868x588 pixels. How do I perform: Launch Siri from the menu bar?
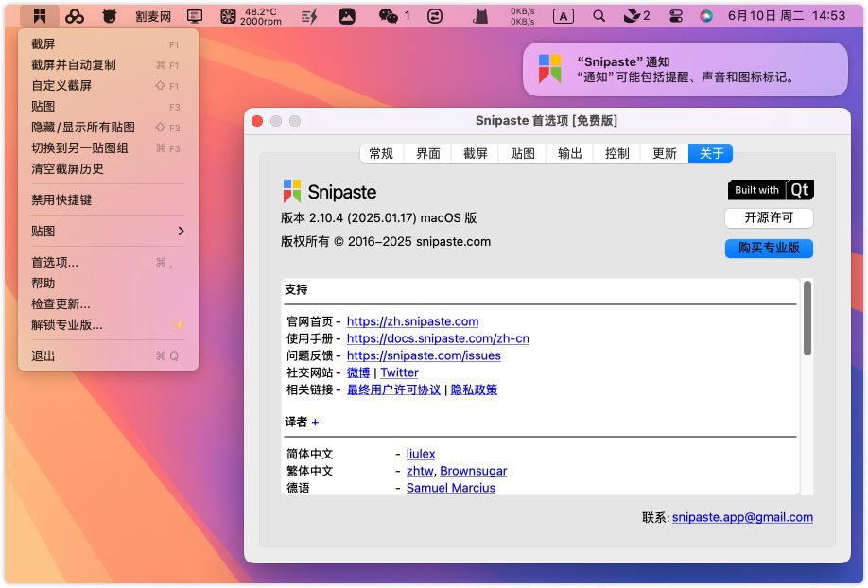(x=705, y=17)
